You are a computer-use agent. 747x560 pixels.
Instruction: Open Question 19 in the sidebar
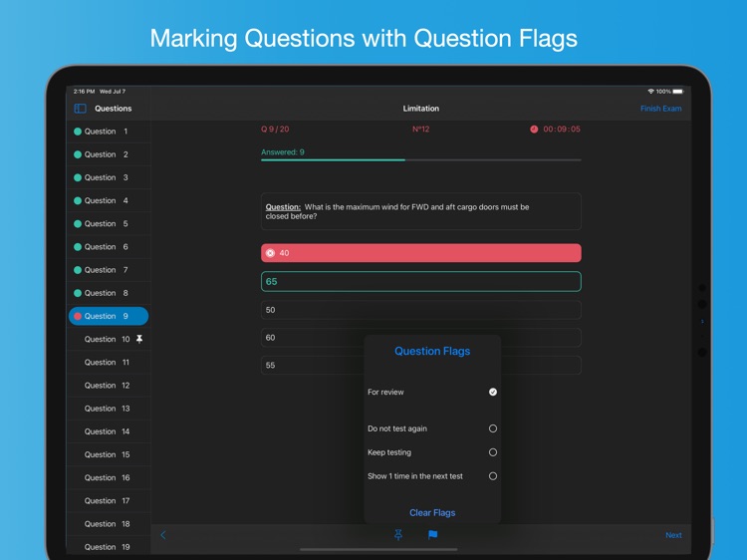[x=109, y=547]
